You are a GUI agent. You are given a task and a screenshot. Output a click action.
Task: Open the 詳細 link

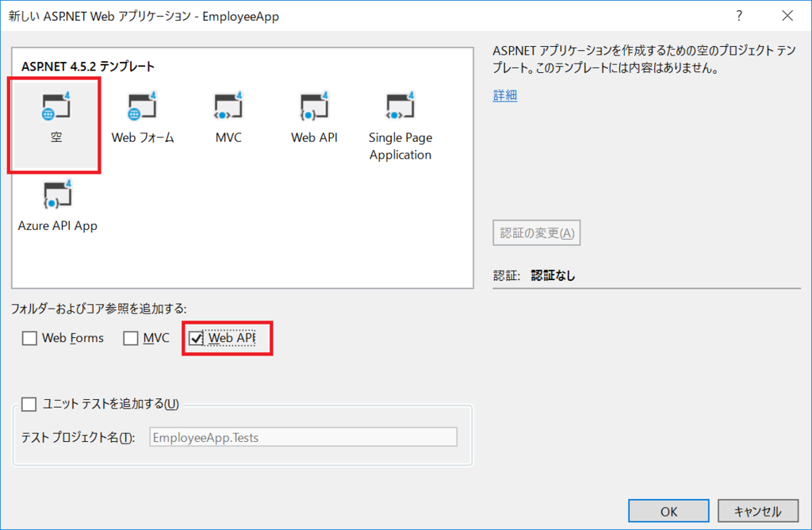pos(505,95)
